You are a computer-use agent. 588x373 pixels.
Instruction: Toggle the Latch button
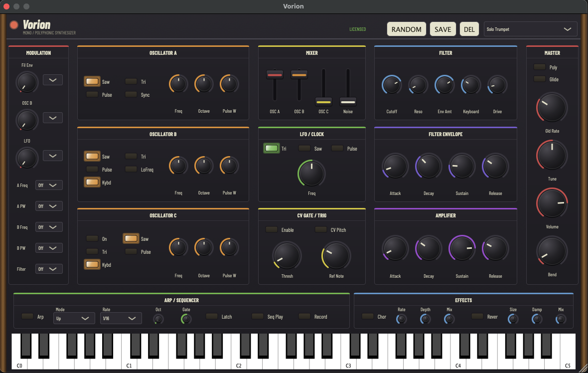[x=212, y=316]
